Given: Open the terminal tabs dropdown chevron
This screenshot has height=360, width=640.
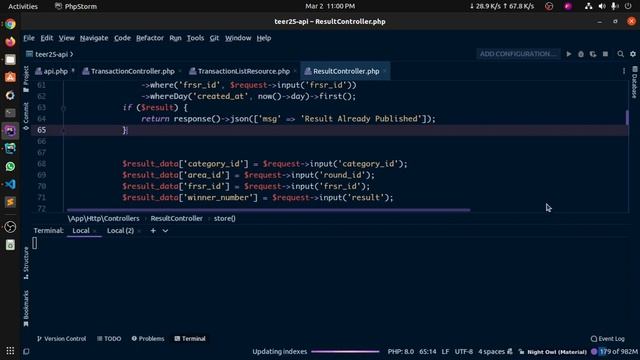Looking at the screenshot, I should coord(165,231).
